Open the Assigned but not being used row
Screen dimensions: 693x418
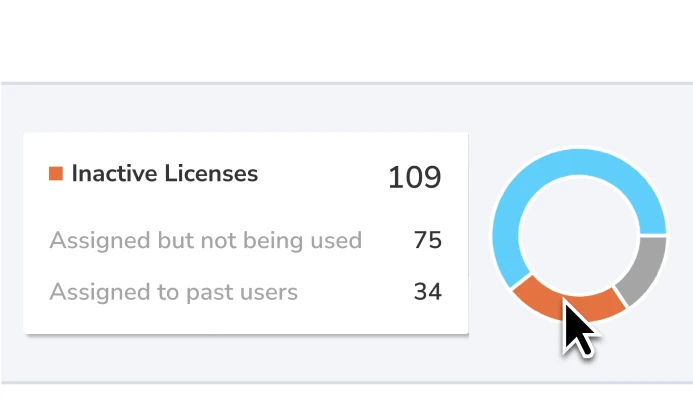click(245, 240)
